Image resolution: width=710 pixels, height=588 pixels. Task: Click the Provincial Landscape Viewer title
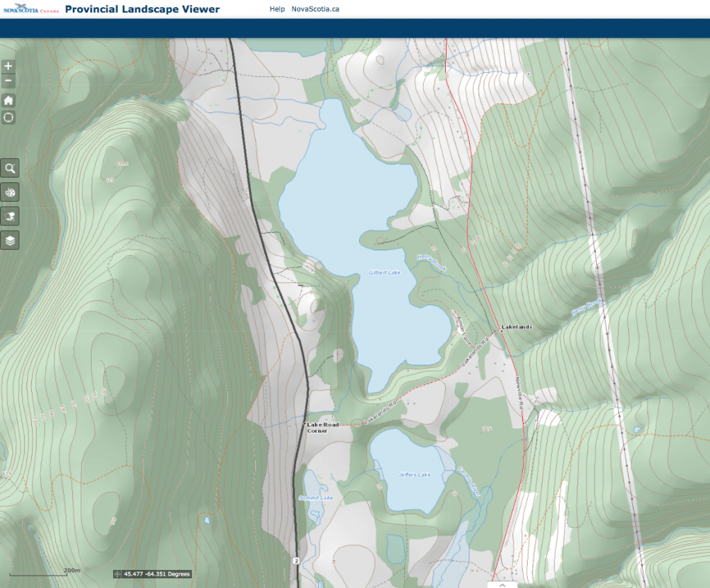point(142,10)
